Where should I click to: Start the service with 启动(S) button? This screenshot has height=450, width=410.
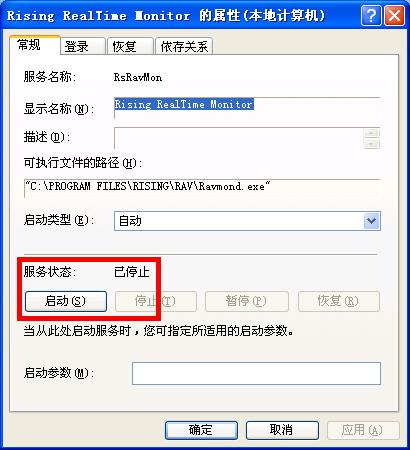click(66, 301)
